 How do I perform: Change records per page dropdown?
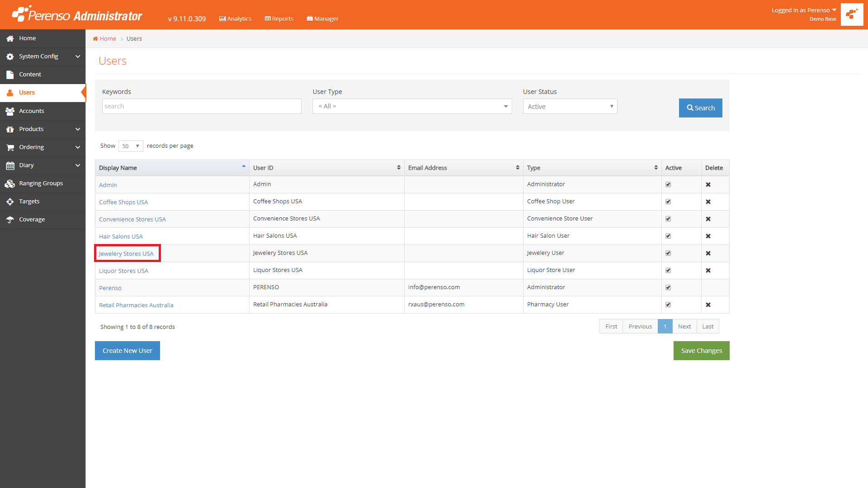coord(131,146)
